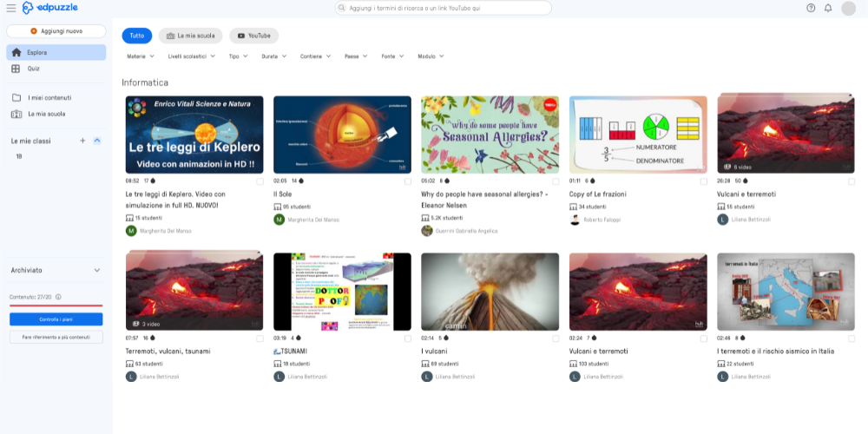Click Roberto Feloppi avatar icon

[x=575, y=220]
